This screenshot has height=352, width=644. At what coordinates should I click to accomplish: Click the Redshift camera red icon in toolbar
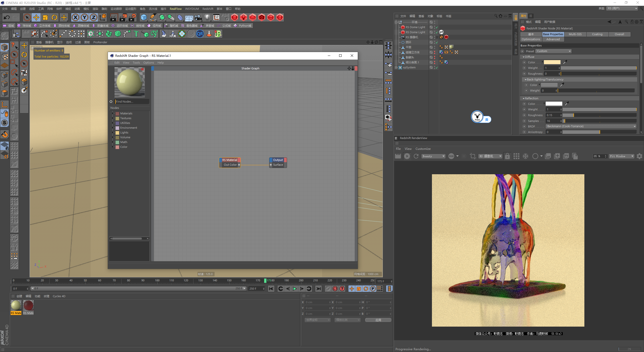(262, 17)
